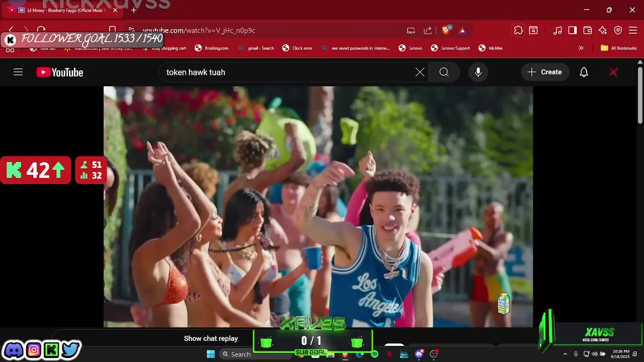Open Brave VPN shield icon
The height and width of the screenshot is (362, 644).
point(618,30)
